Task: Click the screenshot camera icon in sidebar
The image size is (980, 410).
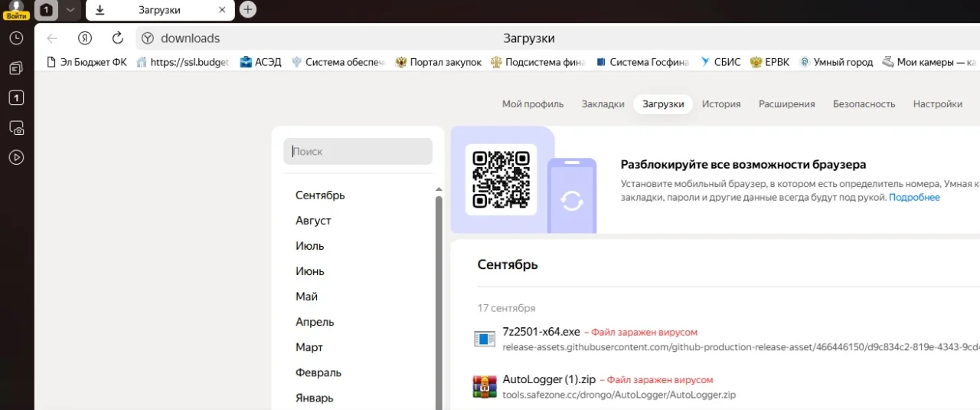Action: pyautogui.click(x=16, y=127)
